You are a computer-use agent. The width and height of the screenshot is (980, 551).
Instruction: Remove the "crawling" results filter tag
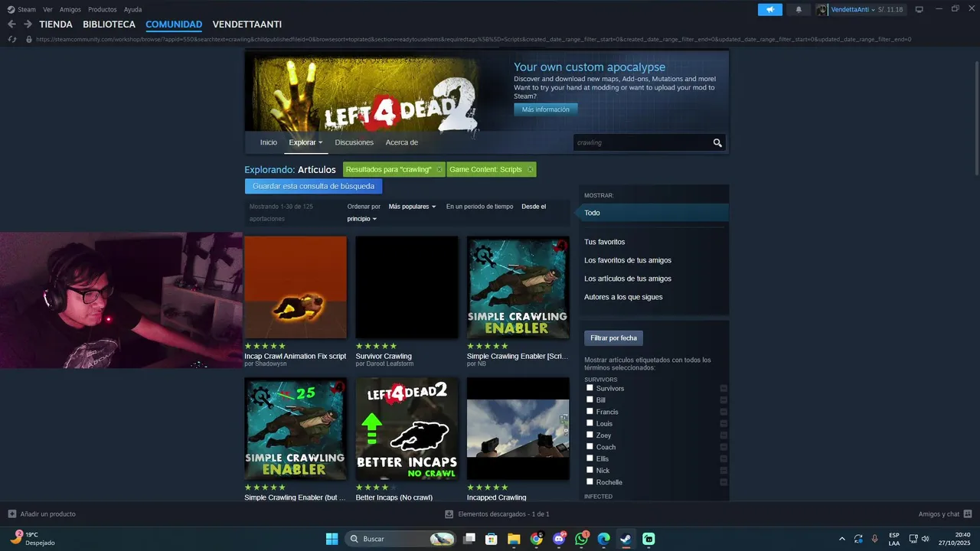click(x=439, y=170)
